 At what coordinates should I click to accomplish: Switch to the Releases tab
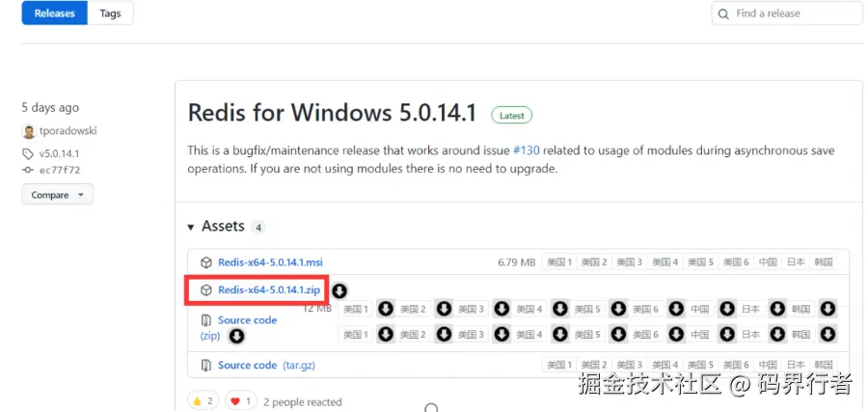coord(54,14)
